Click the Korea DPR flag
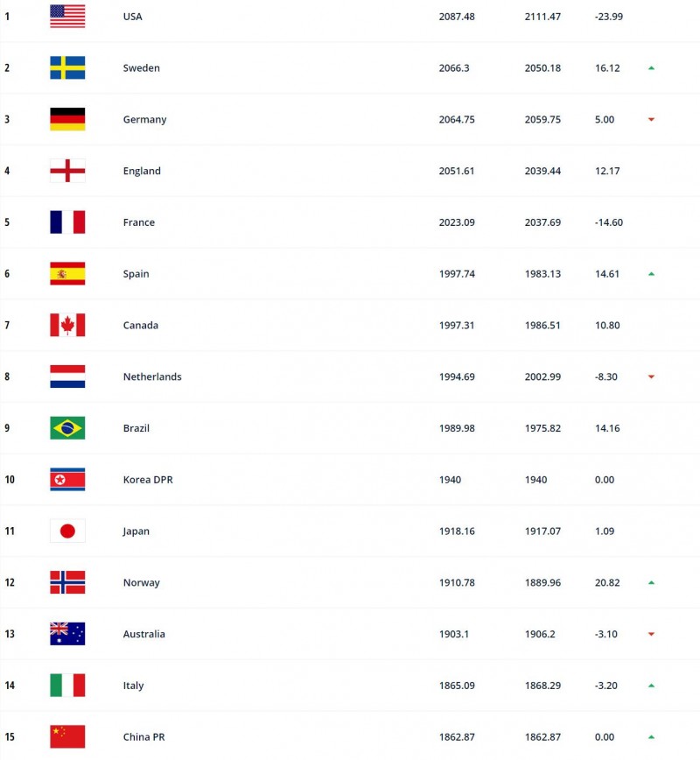The image size is (700, 760). pos(67,480)
